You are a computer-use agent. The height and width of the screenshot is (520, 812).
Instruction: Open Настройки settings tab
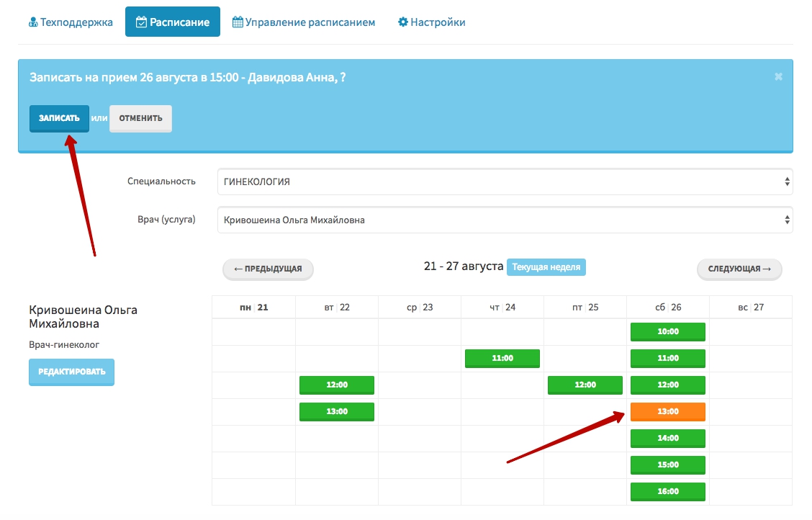coord(431,22)
